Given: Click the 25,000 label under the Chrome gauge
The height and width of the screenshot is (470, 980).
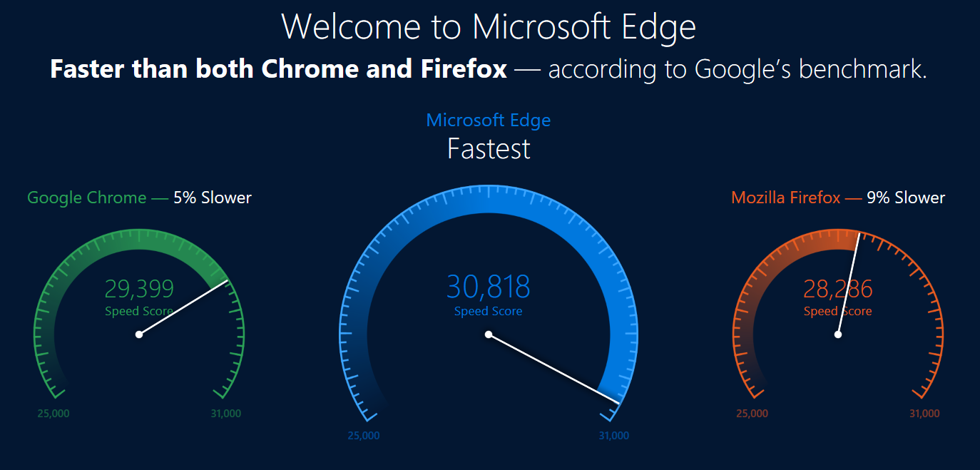Looking at the screenshot, I should [53, 414].
